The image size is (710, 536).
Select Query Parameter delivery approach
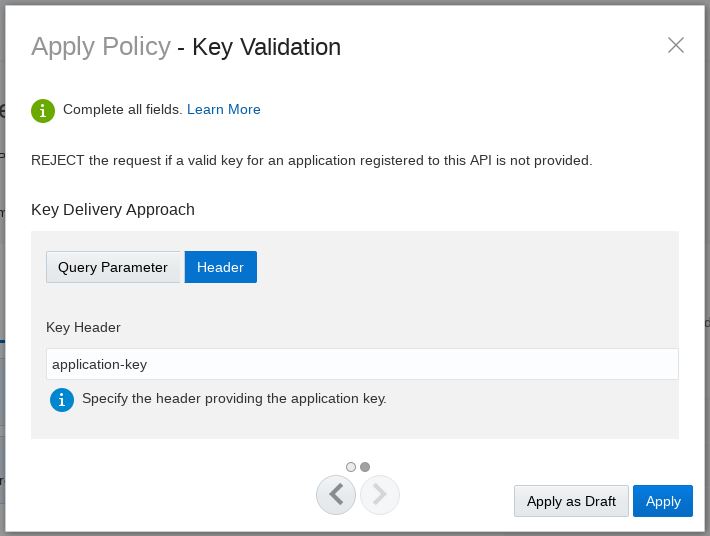(113, 267)
